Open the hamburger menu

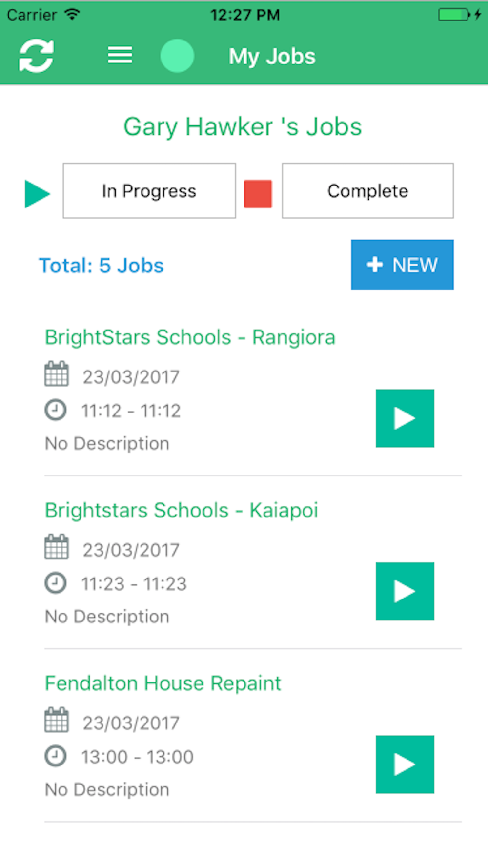(120, 55)
